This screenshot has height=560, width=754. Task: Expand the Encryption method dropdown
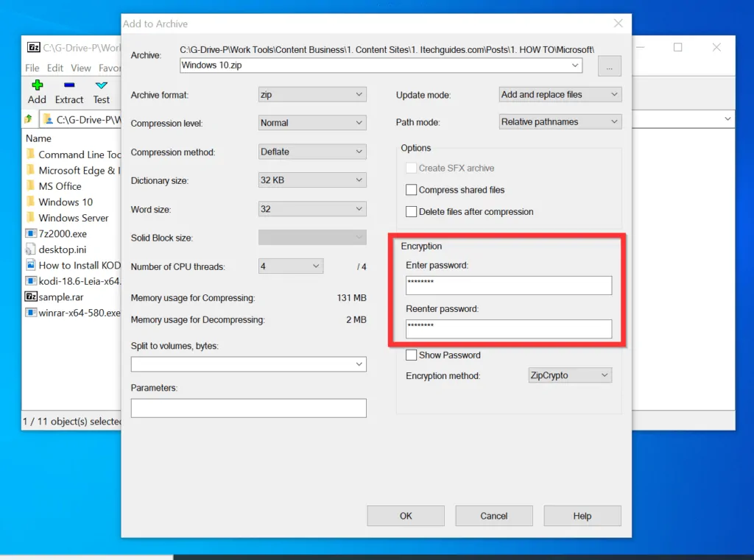(570, 376)
